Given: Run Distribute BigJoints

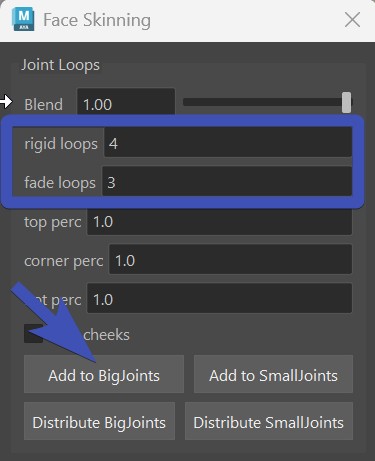Looking at the screenshot, I should [99, 421].
